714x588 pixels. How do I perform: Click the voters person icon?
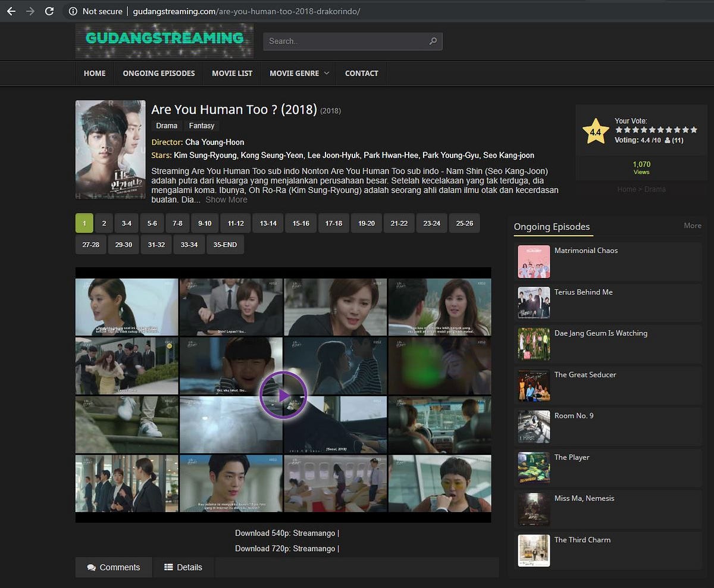click(x=667, y=140)
